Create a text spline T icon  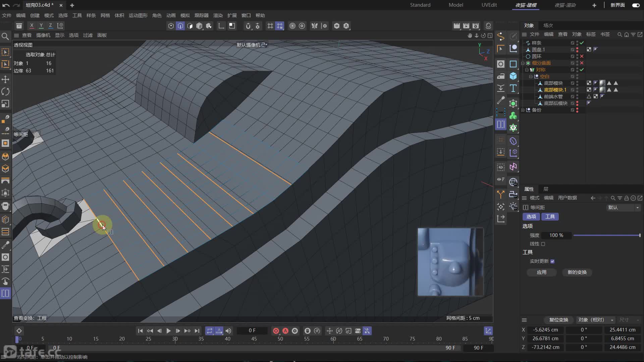[x=513, y=88]
